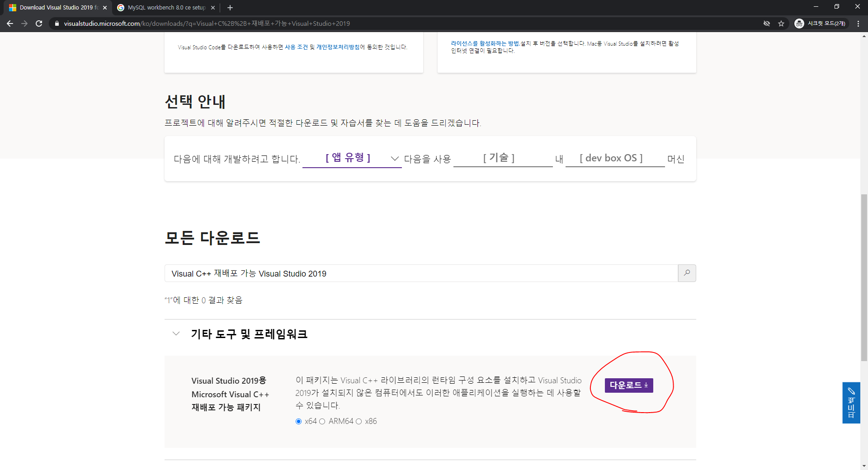Open the dev box OS dropdown
This screenshot has width=868, height=470.
[615, 158]
